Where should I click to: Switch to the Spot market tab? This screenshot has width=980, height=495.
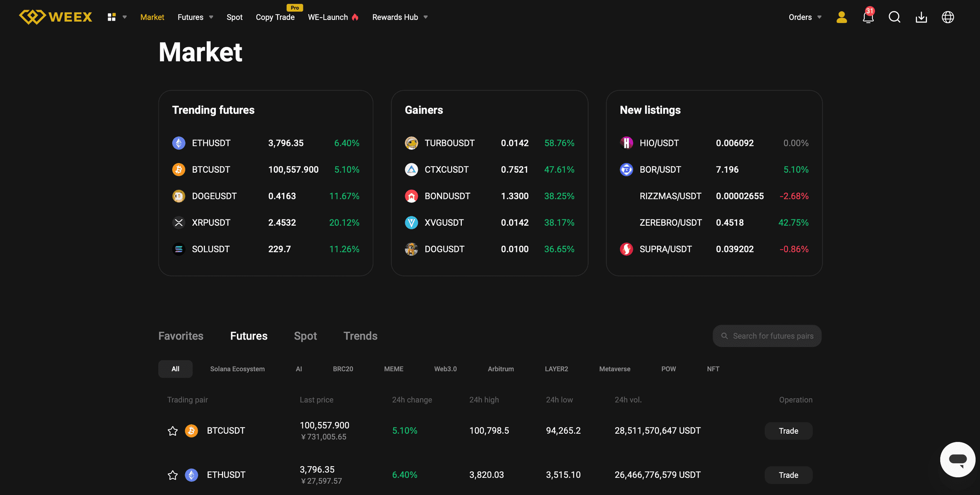[x=305, y=336]
